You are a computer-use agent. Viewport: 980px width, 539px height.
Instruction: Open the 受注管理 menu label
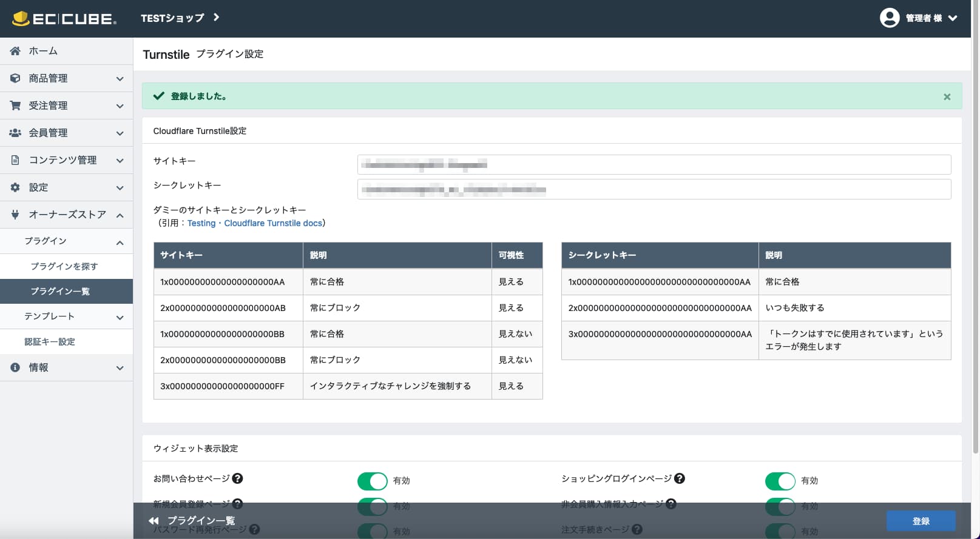point(48,105)
